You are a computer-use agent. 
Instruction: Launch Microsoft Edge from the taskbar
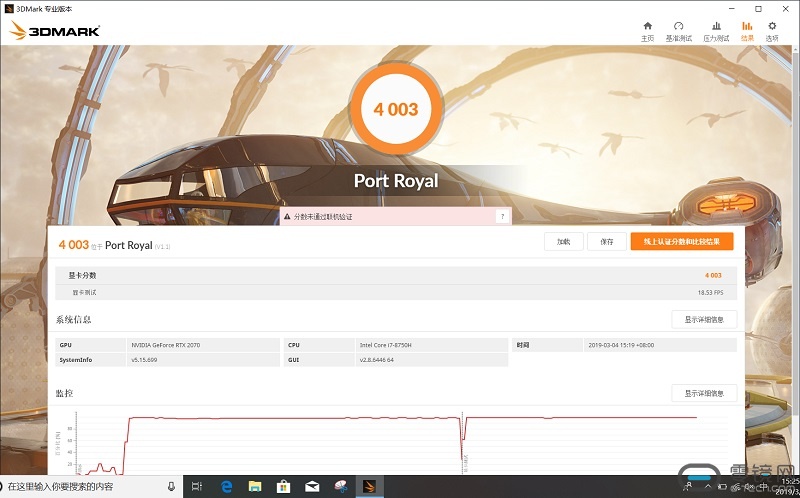tap(227, 487)
